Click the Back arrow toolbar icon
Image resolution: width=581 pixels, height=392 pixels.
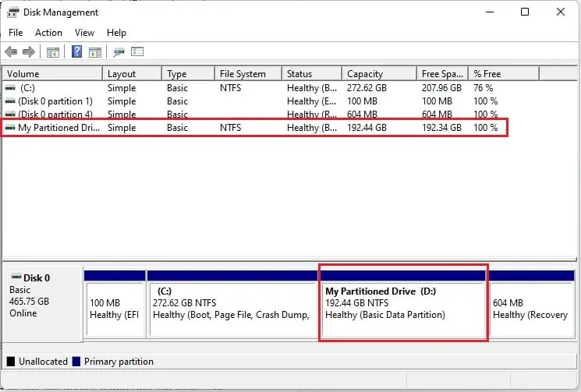coord(11,52)
